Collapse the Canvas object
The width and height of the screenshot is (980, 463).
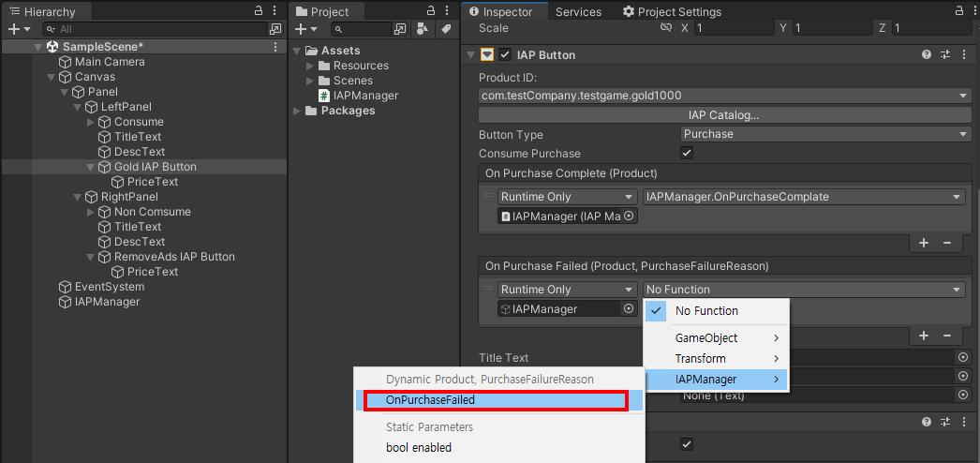(52, 77)
